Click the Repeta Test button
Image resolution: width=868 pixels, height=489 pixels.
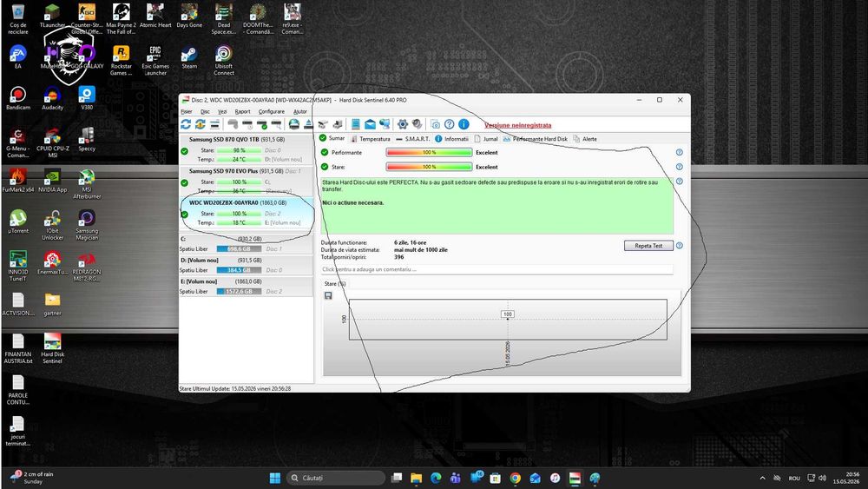pos(648,245)
